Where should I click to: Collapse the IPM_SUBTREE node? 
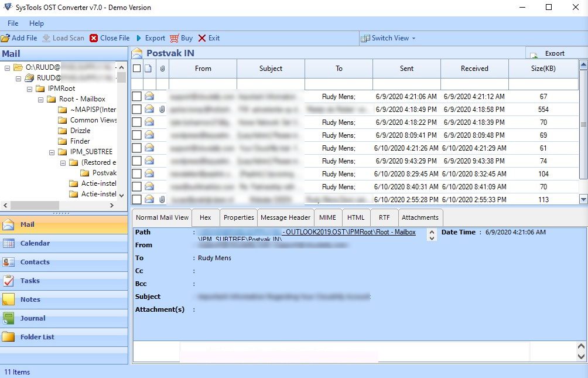tap(52, 152)
